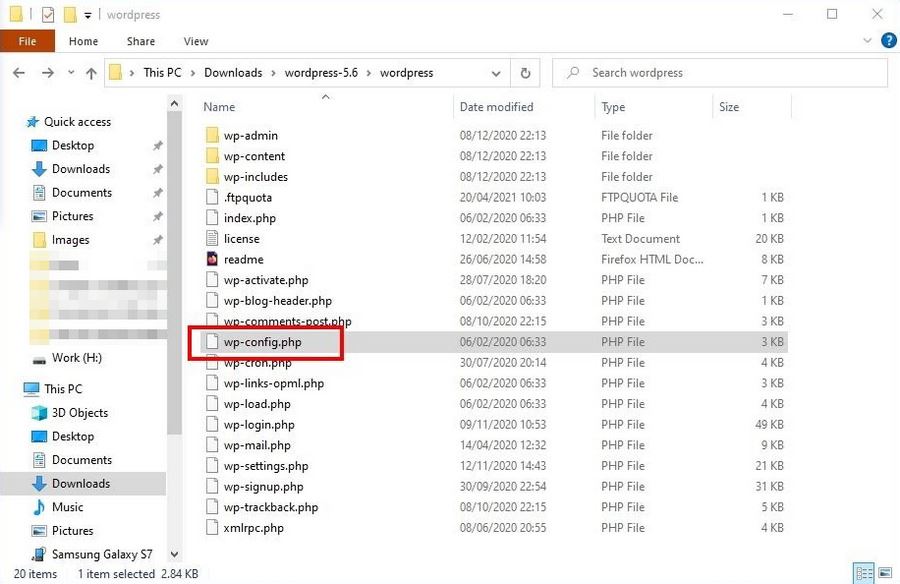Select the xmlrpc.php file icon
900x584 pixels.
tap(212, 527)
